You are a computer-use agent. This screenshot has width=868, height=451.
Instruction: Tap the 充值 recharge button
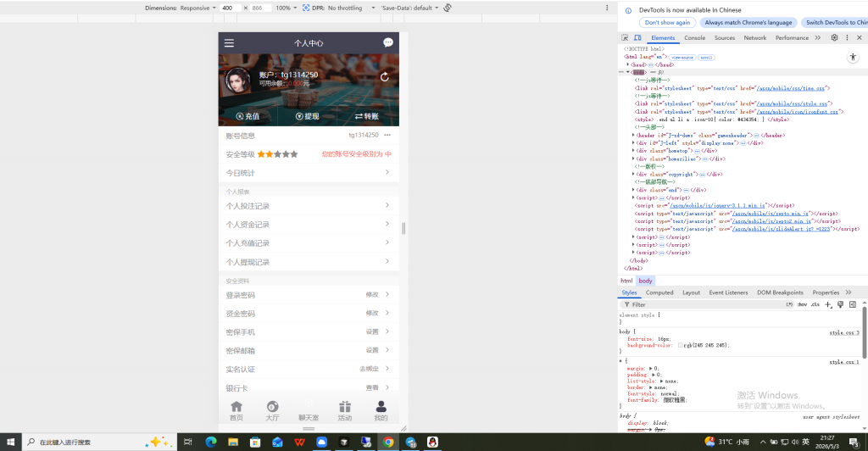248,116
